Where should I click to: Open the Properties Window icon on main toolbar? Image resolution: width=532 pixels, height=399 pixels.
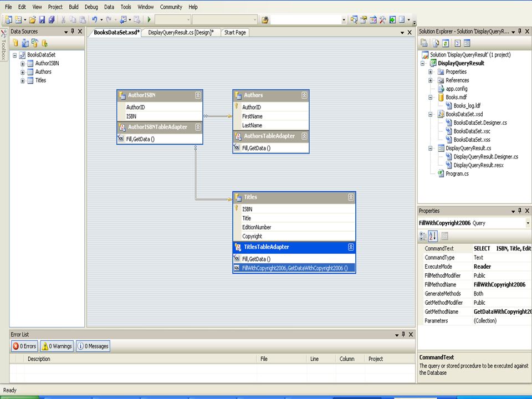(x=364, y=20)
